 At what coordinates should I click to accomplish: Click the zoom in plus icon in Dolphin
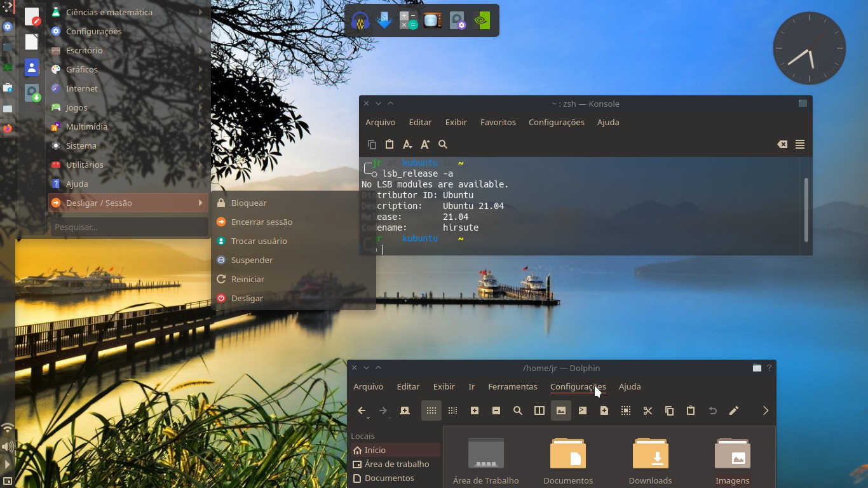pyautogui.click(x=475, y=410)
